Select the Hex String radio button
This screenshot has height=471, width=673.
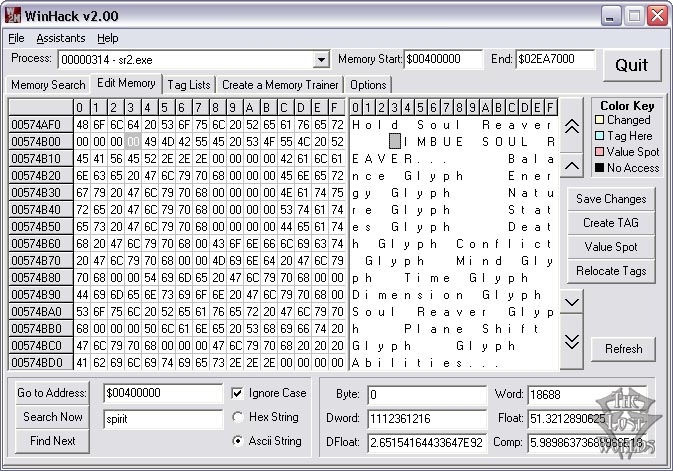point(237,417)
